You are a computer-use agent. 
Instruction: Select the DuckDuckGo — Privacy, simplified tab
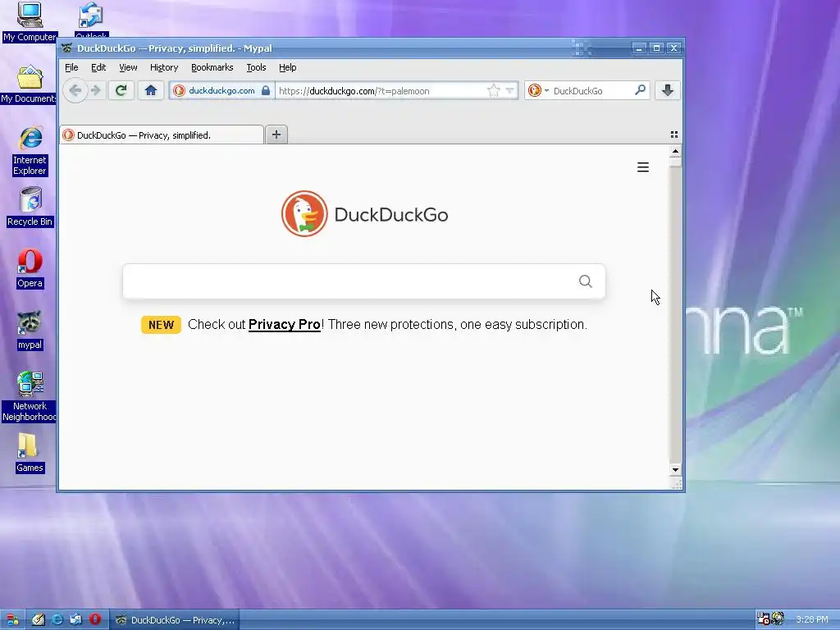(x=162, y=135)
